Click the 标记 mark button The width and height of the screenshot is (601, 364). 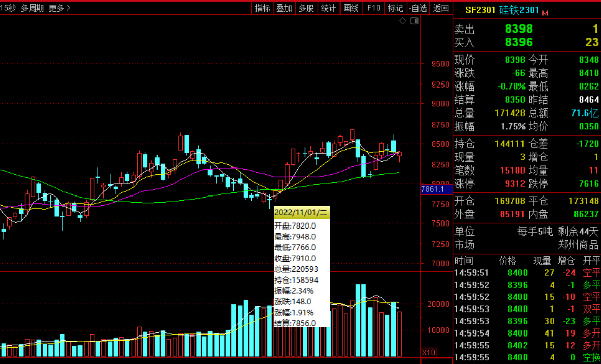click(x=396, y=8)
